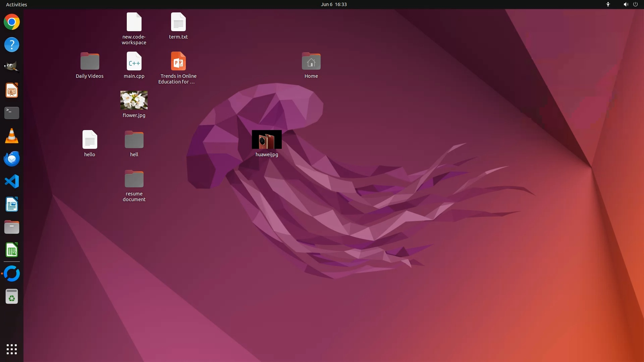
Task: Open the Terminal dock icon
Action: coord(12,113)
